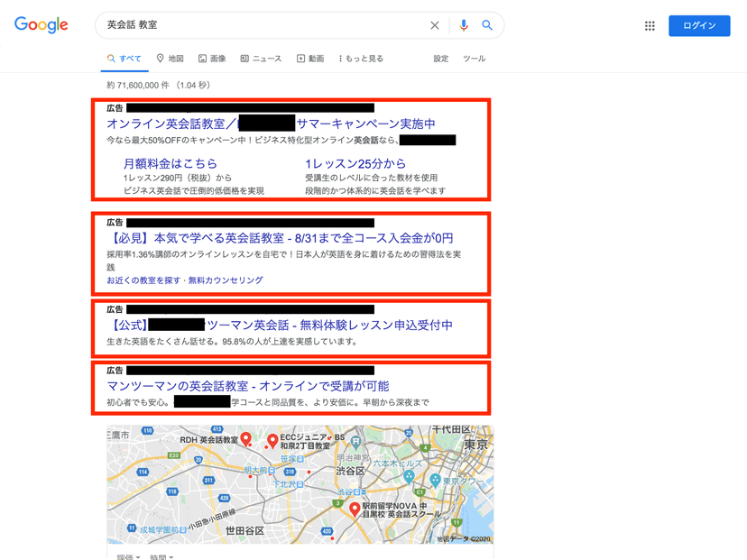The width and height of the screenshot is (747, 560).
Task: Open the 【必見】本気で学べる英会話教室 ad
Action: (280, 238)
